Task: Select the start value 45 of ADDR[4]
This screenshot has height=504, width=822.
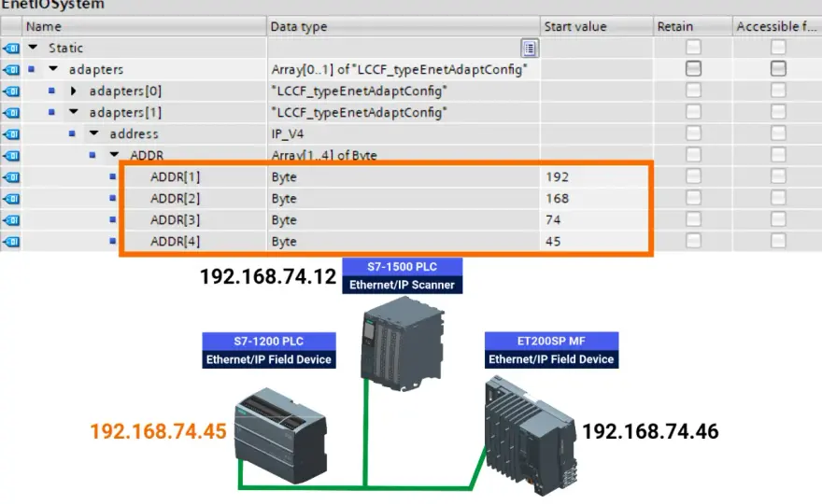Action: [553, 242]
